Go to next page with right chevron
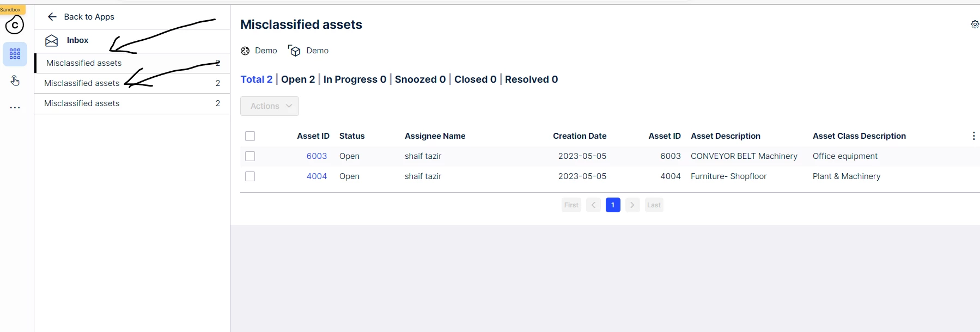Viewport: 980px width, 332px height. point(632,205)
